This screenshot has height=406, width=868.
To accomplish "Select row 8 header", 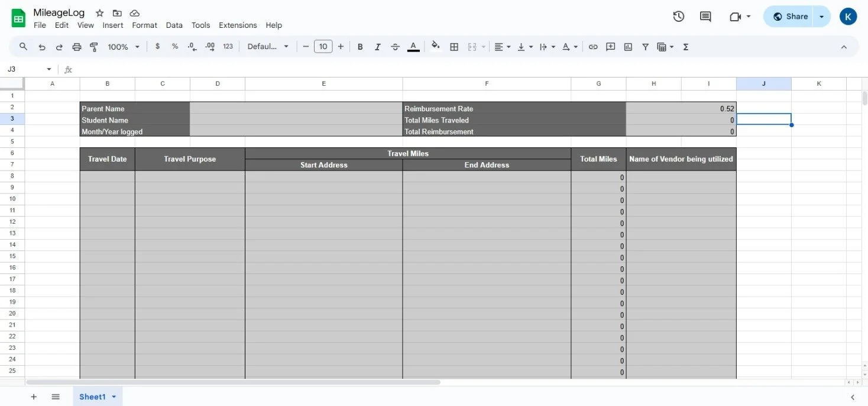I will tap(12, 176).
